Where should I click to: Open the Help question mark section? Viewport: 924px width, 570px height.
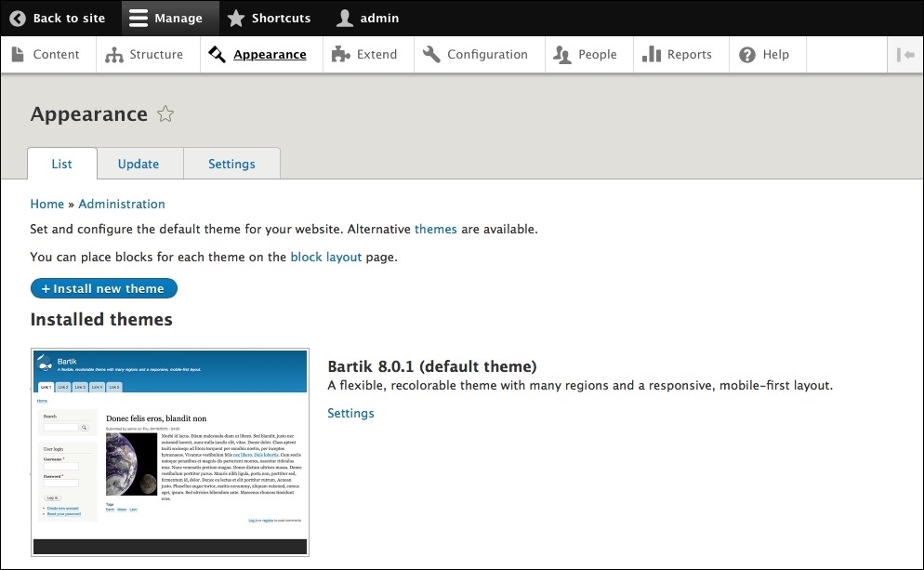pyautogui.click(x=764, y=54)
